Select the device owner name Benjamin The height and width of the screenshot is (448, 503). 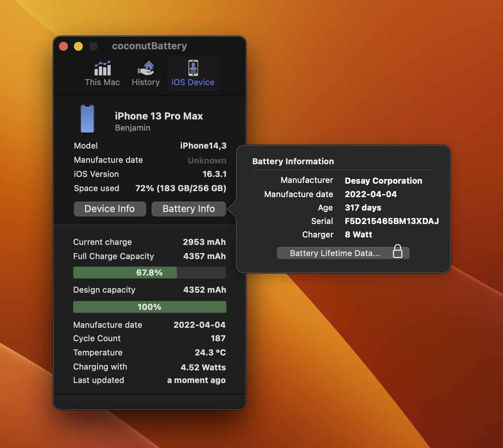[132, 128]
